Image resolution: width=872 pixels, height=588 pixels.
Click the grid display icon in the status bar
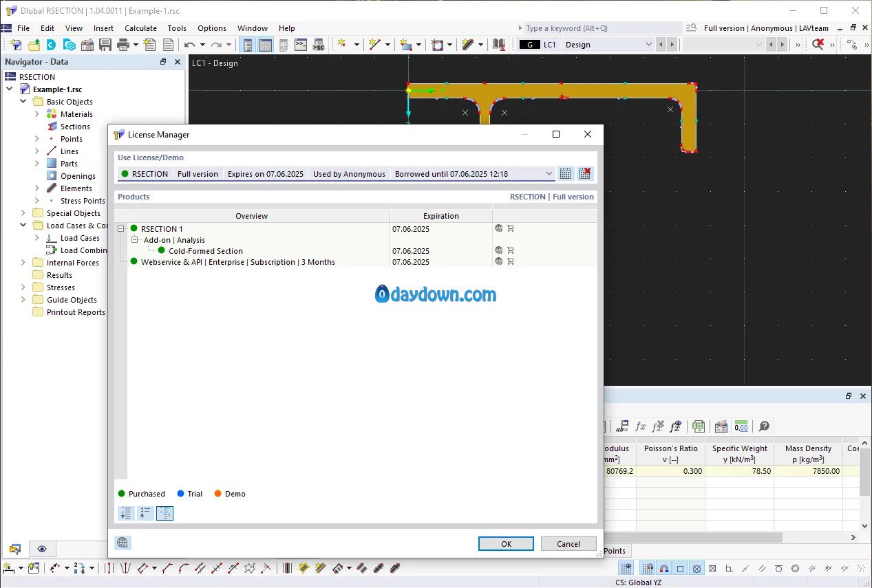(626, 569)
